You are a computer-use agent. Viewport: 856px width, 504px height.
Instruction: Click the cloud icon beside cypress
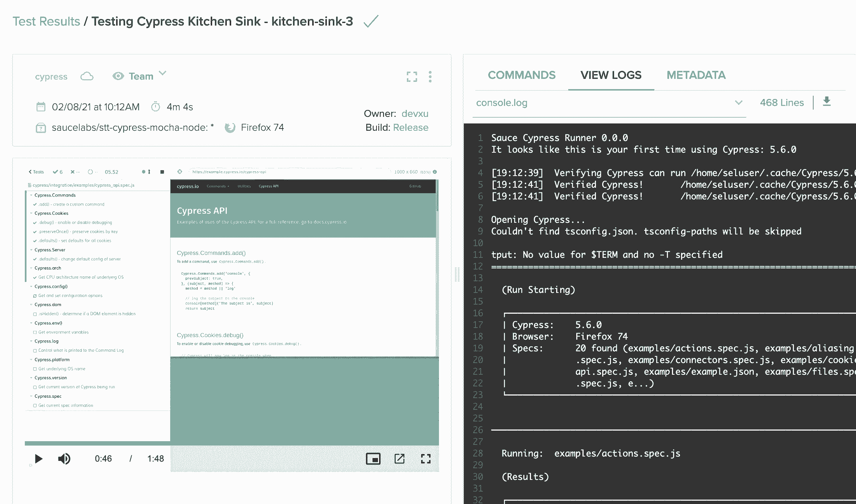click(x=87, y=76)
